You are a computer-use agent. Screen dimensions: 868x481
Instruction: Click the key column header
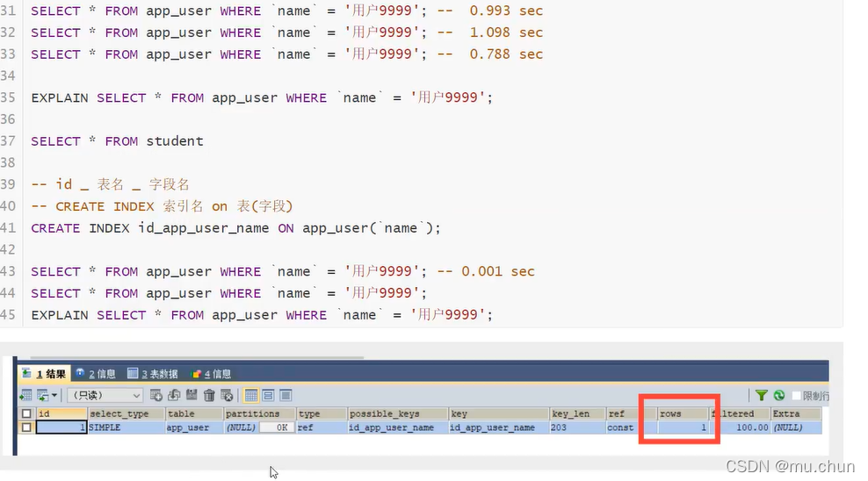499,413
